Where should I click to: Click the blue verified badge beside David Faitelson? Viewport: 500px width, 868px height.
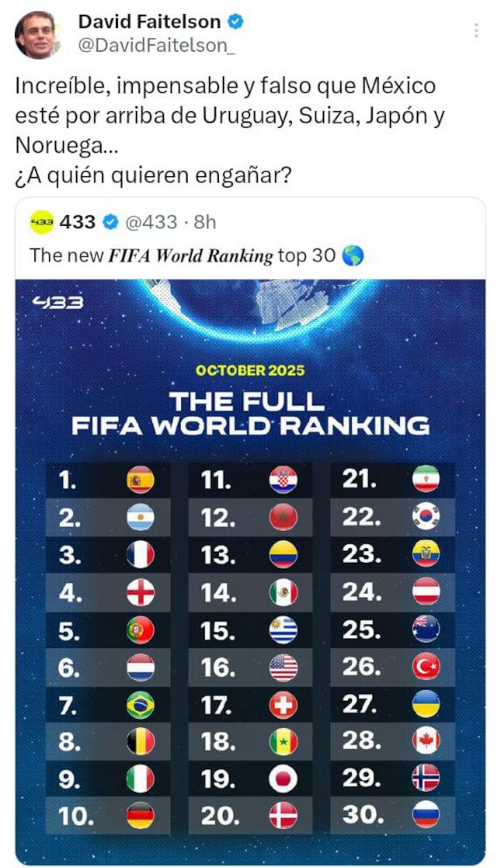pyautogui.click(x=235, y=22)
